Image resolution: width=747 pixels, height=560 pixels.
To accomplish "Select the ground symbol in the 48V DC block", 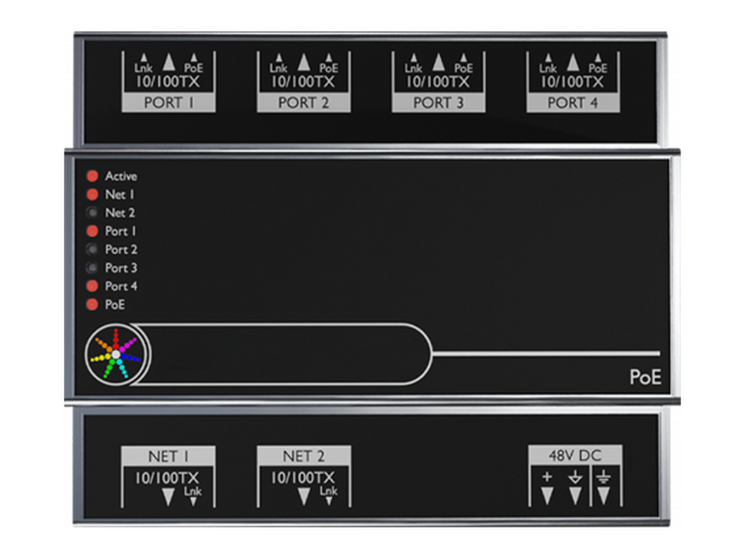I will pos(604,481).
